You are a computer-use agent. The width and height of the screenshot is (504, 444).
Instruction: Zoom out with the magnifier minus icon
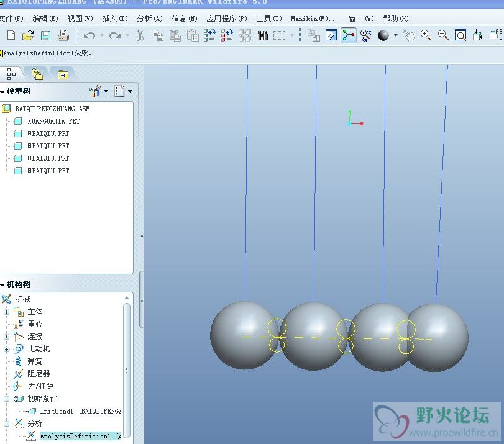pyautogui.click(x=443, y=35)
